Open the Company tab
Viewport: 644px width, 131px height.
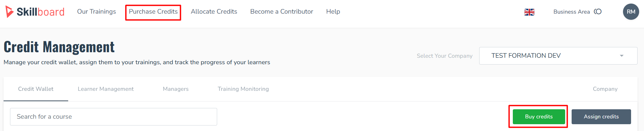point(605,89)
